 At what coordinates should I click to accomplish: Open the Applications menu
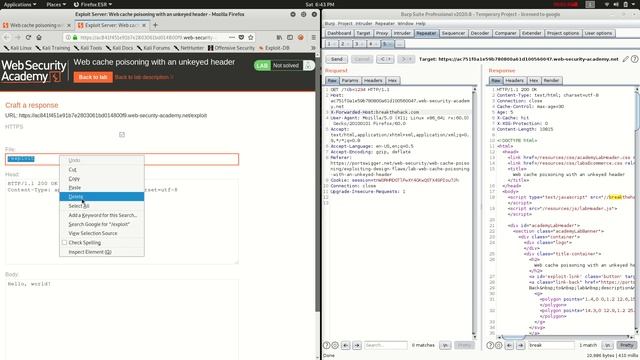click(x=20, y=4)
